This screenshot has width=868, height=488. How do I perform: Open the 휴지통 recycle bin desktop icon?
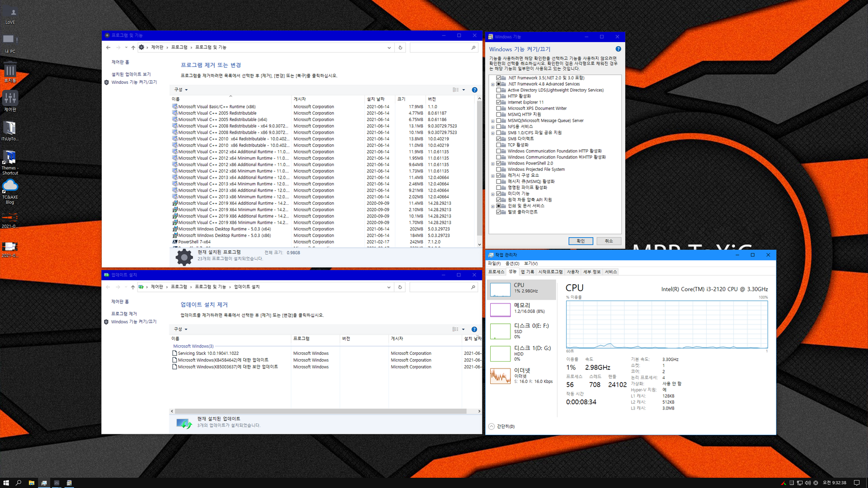10,72
